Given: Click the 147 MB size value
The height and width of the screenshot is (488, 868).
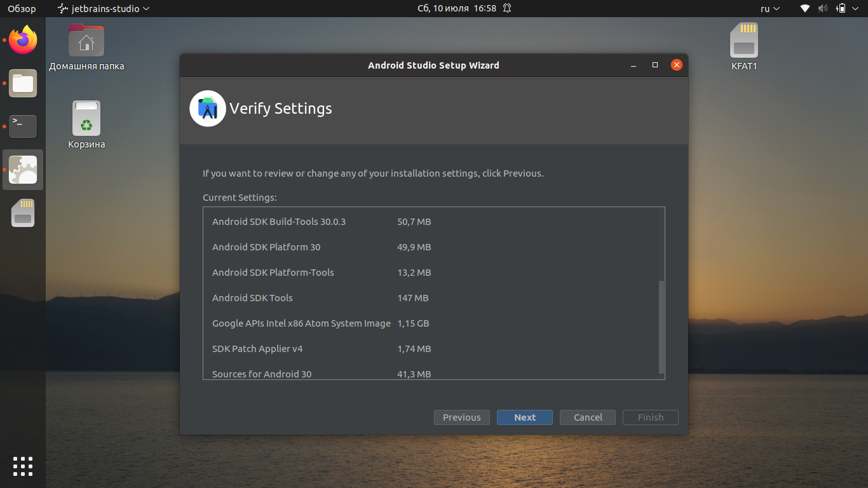Looking at the screenshot, I should [412, 298].
